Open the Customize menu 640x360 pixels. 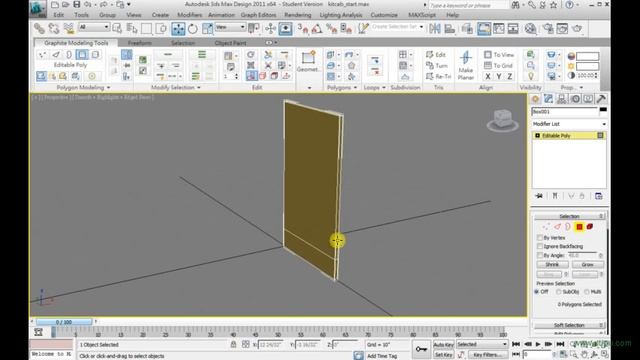384,15
